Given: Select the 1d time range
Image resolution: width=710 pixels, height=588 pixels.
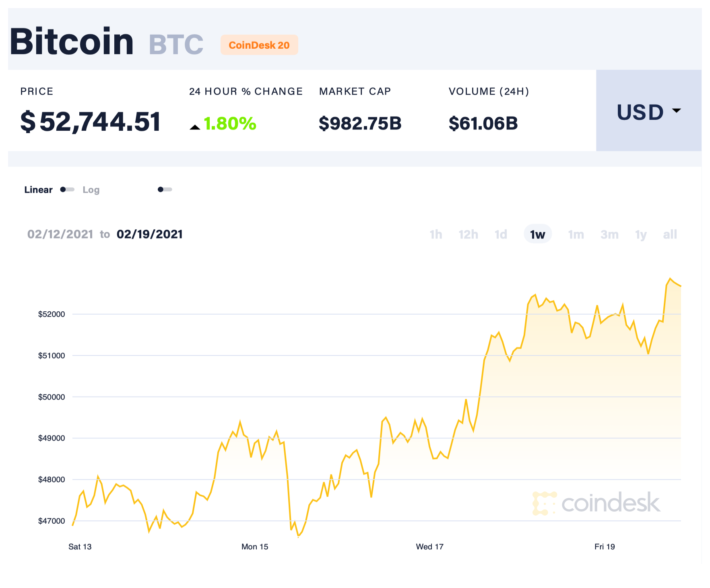Looking at the screenshot, I should point(501,234).
